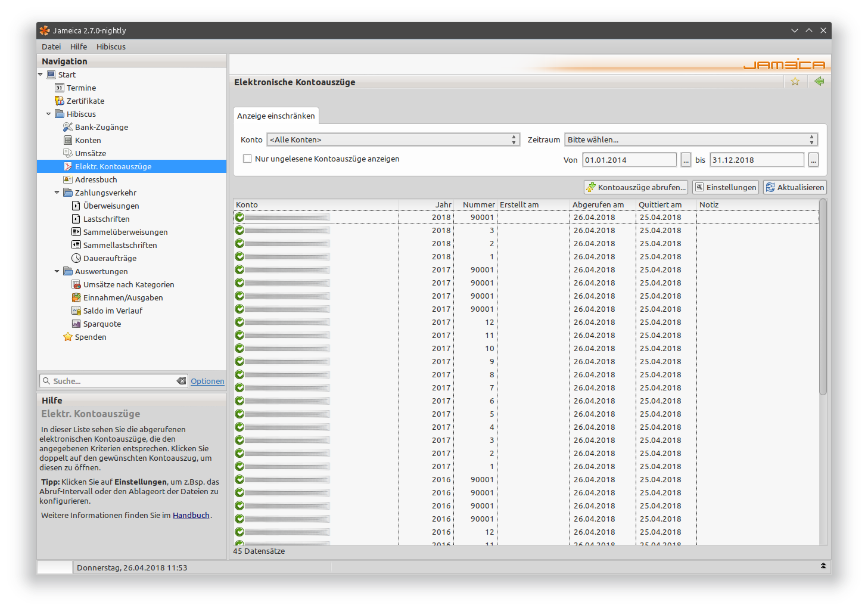868x611 pixels.
Task: Click the Sparquote chart icon
Action: point(76,324)
